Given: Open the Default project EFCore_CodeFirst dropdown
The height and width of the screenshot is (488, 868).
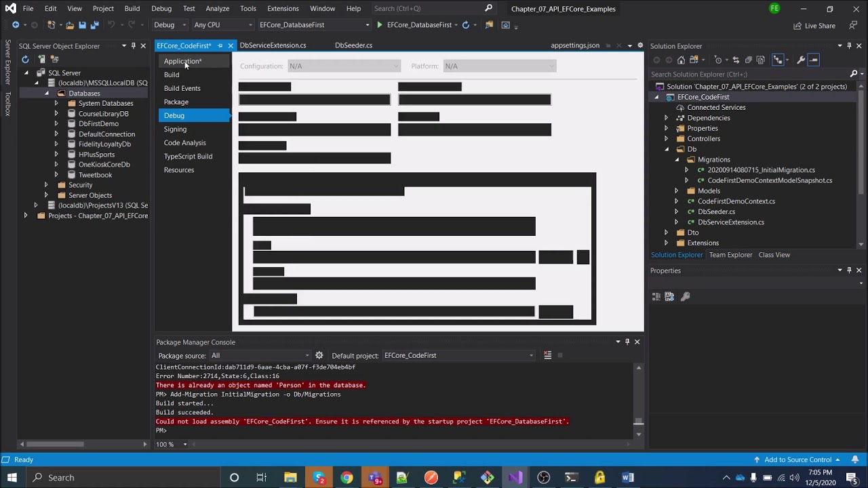Looking at the screenshot, I should pyautogui.click(x=459, y=355).
